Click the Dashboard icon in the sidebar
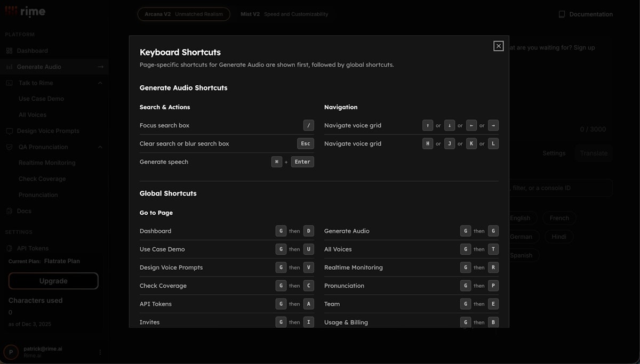Image resolution: width=640 pixels, height=364 pixels. point(9,50)
